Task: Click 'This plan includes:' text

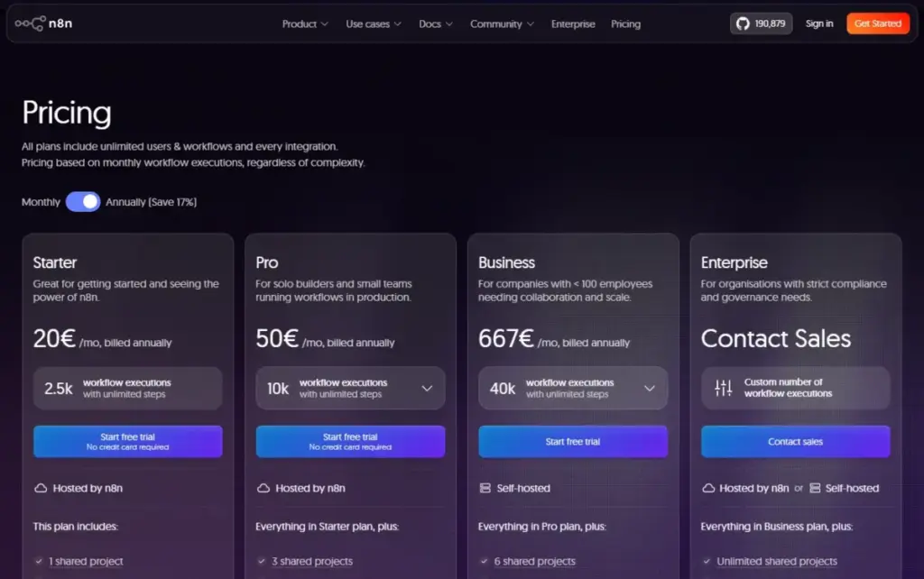Action: coord(76,527)
